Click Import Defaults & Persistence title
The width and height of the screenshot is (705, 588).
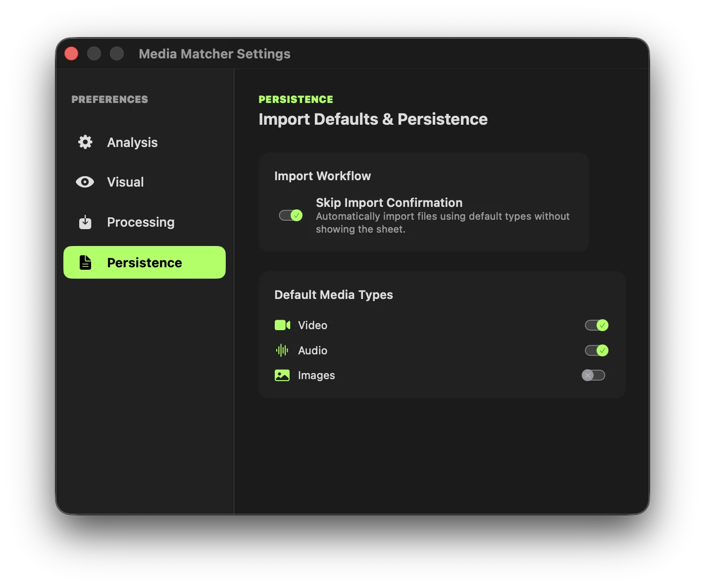pyautogui.click(x=373, y=119)
